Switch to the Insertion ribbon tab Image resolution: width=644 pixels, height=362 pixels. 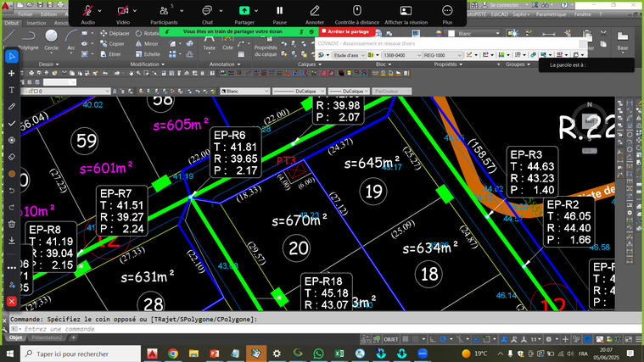pyautogui.click(x=36, y=23)
